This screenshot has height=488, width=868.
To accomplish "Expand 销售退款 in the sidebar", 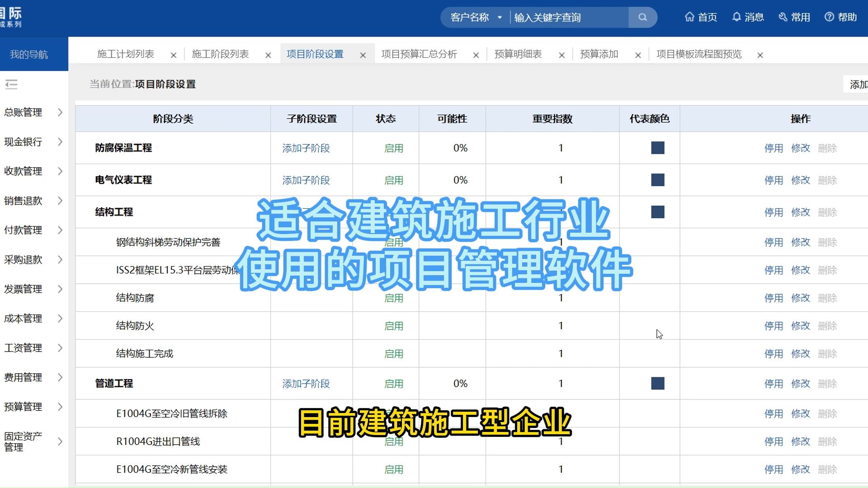I will pyautogui.click(x=34, y=201).
